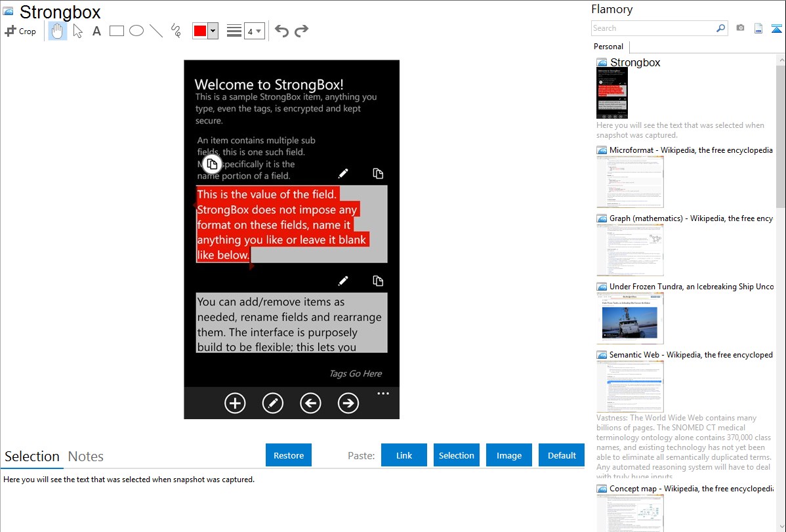
Task: Select the Microformat - Wikipedia entry title
Action: pos(691,150)
